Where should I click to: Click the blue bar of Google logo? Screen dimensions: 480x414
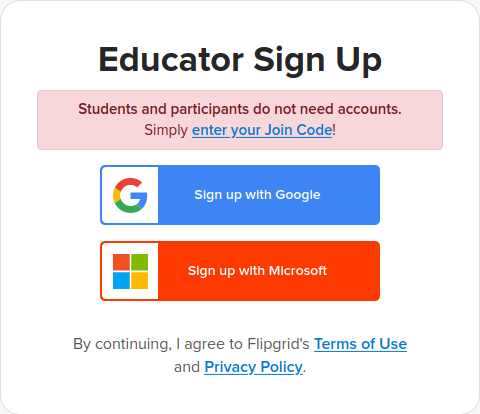tap(139, 199)
